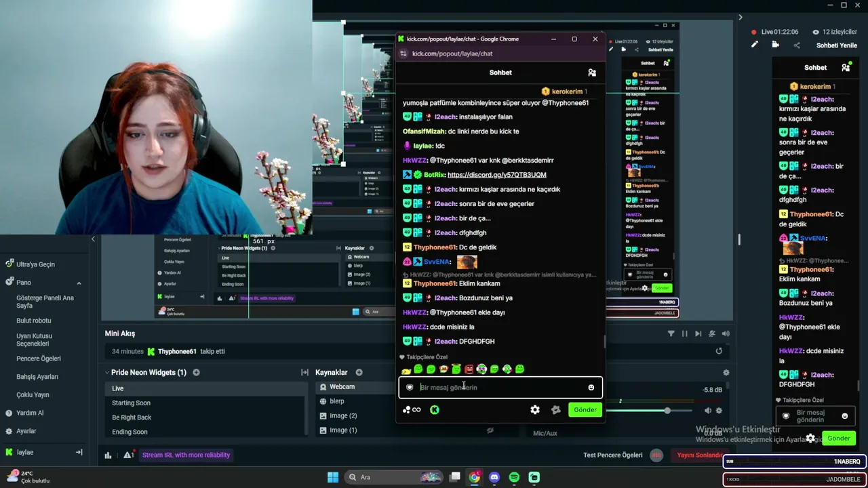The height and width of the screenshot is (488, 868).
Task: Click the channel points icon in popout chat
Action: coord(411,409)
